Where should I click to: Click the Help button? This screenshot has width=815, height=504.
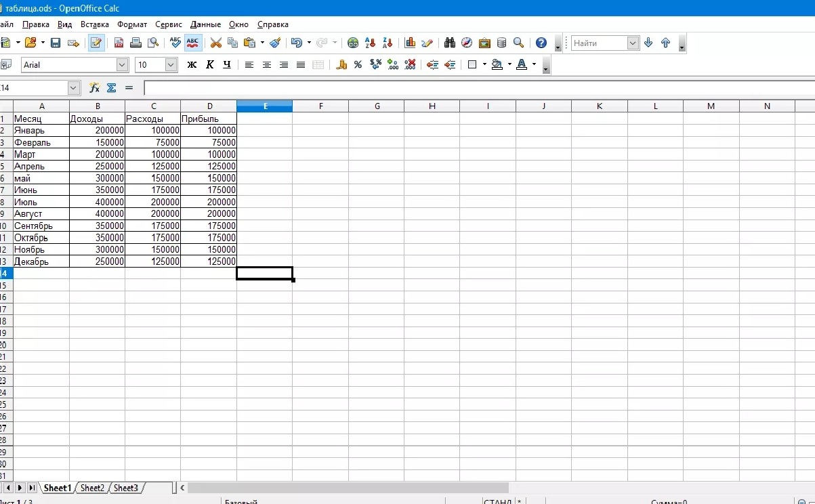tap(541, 42)
